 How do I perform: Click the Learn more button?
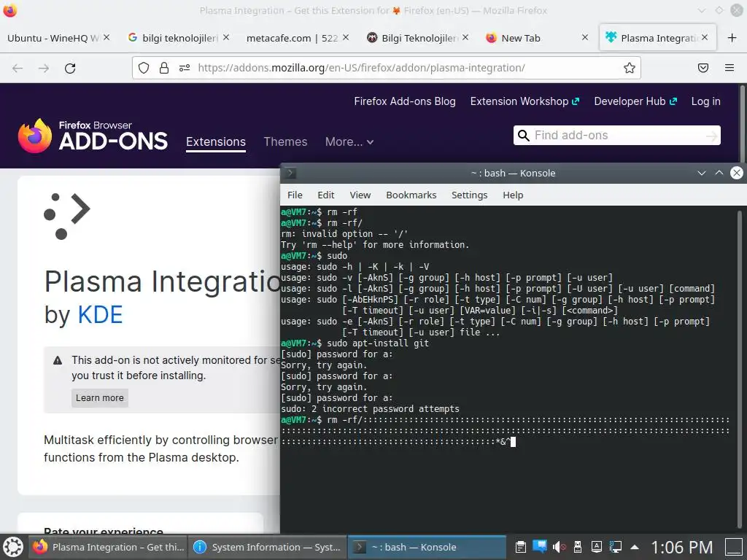tap(99, 398)
